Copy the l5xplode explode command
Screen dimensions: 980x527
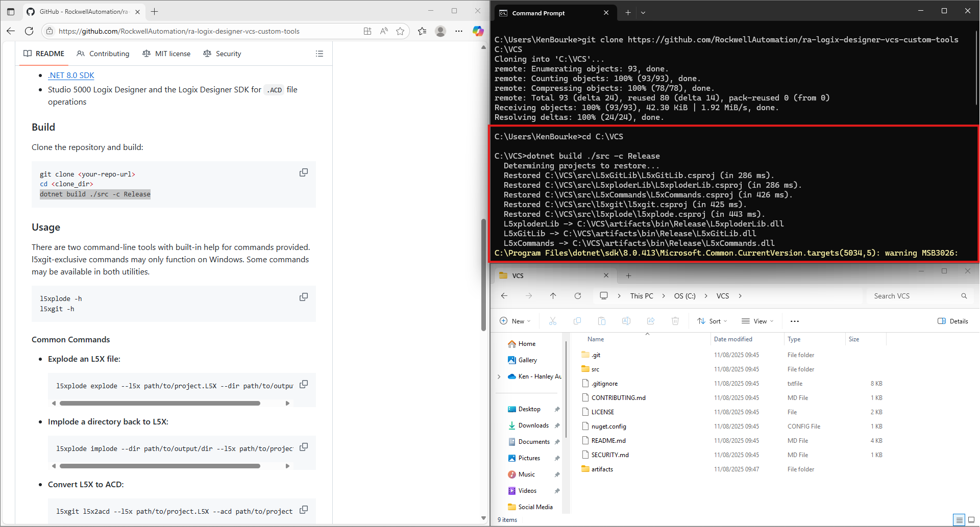point(304,384)
